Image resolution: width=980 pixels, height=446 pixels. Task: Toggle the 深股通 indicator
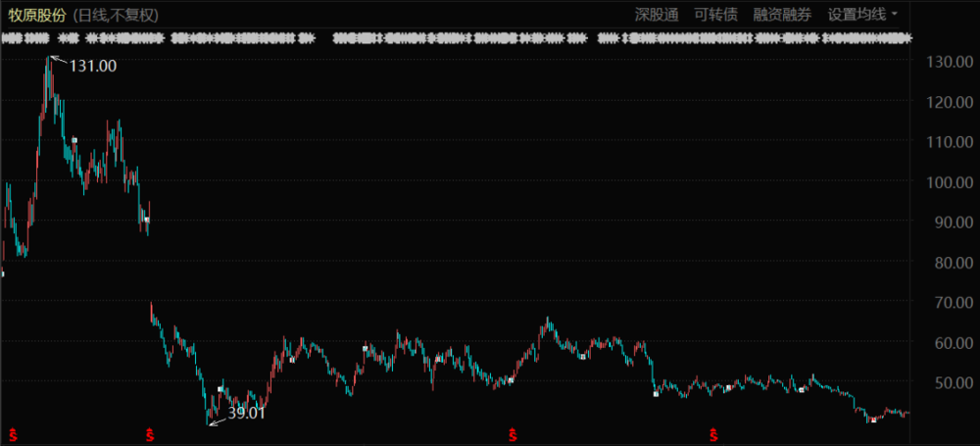pos(656,15)
